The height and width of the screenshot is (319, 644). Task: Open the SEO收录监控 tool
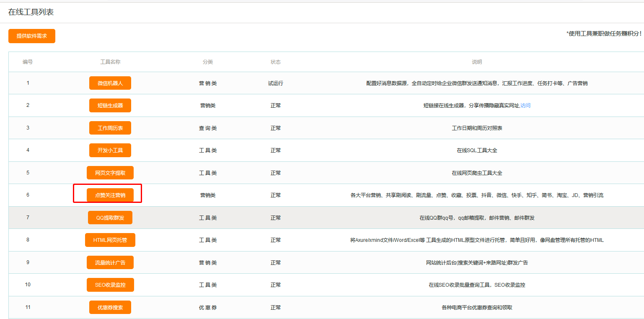click(110, 285)
